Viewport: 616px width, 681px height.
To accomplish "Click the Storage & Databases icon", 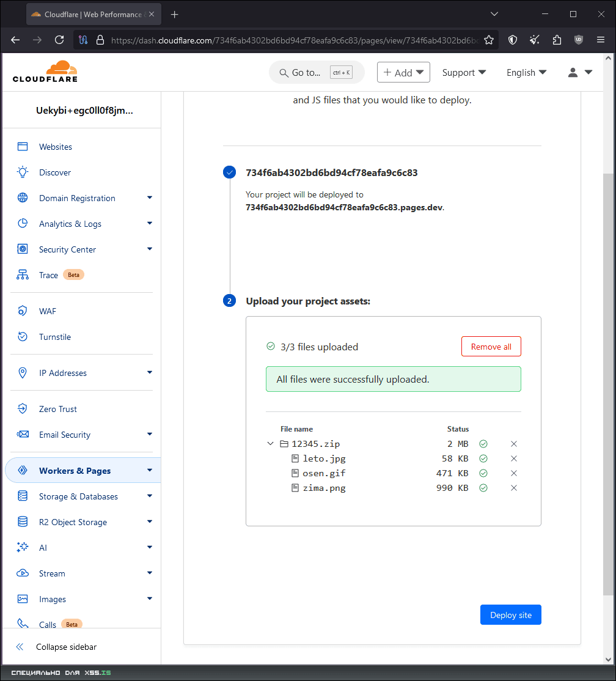I will [x=23, y=496].
